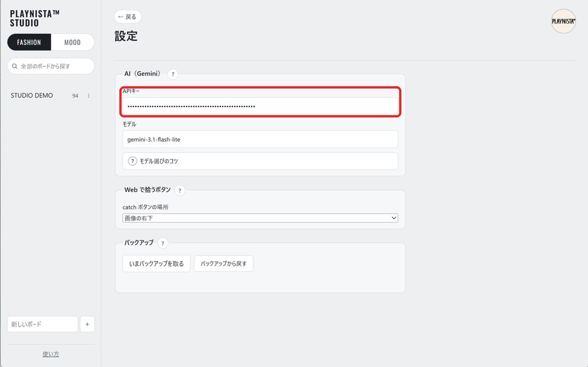588x367 pixels.
Task: Open 使い方 link
Action: [x=51, y=354]
